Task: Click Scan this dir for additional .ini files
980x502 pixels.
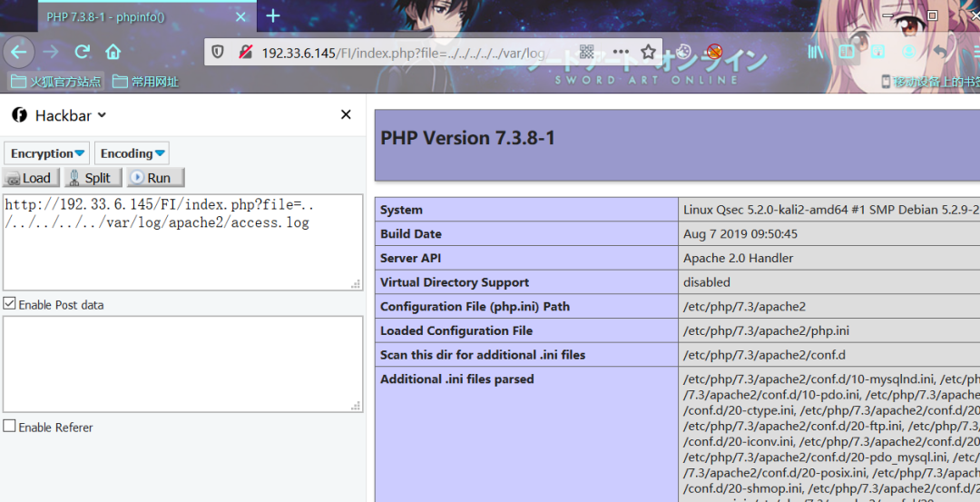Action: 483,355
